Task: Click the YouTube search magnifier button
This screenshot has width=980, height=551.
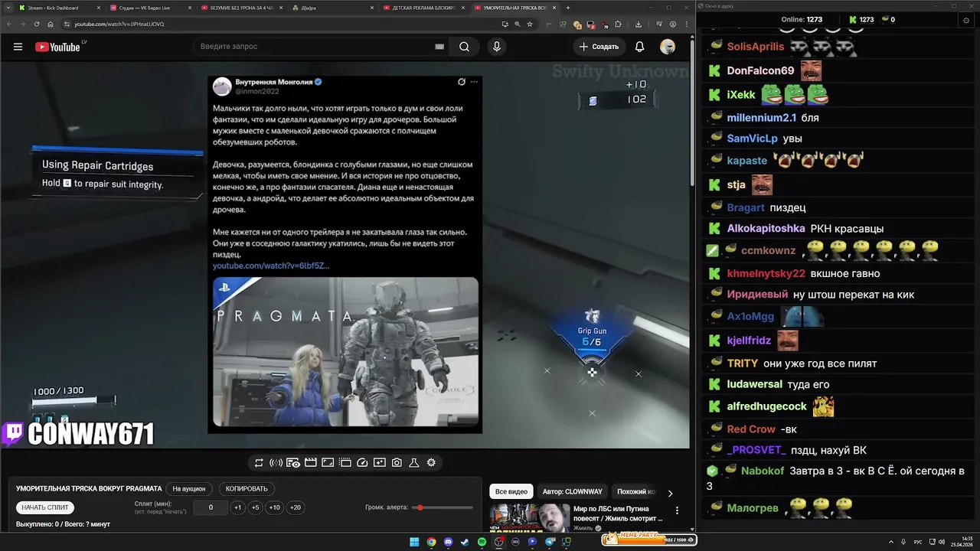Action: click(x=465, y=47)
